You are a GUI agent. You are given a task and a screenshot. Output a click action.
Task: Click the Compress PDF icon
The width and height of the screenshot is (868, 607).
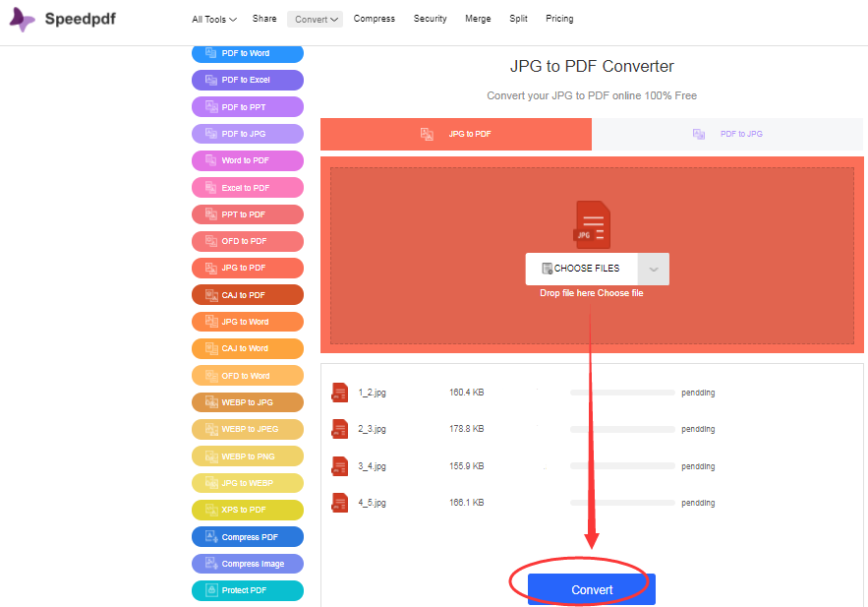click(x=211, y=537)
